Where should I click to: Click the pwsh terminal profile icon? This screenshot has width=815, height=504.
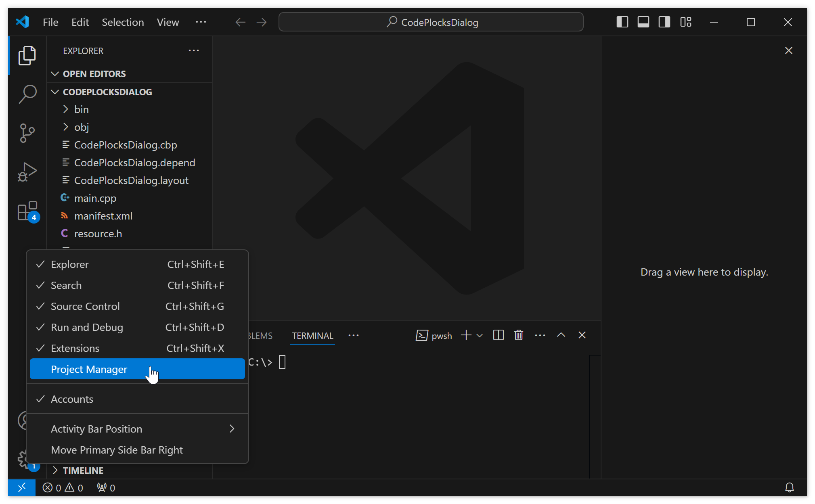(421, 335)
